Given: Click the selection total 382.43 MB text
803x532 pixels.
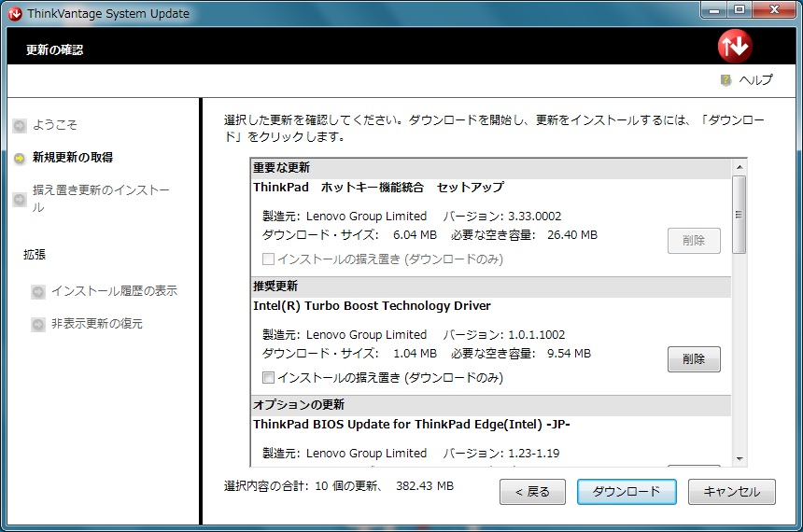Looking at the screenshot, I should [425, 486].
